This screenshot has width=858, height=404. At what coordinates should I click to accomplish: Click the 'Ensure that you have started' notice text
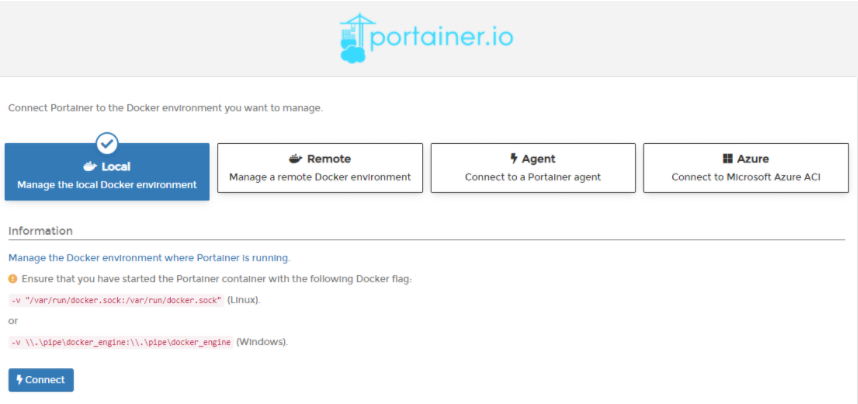coord(217,279)
